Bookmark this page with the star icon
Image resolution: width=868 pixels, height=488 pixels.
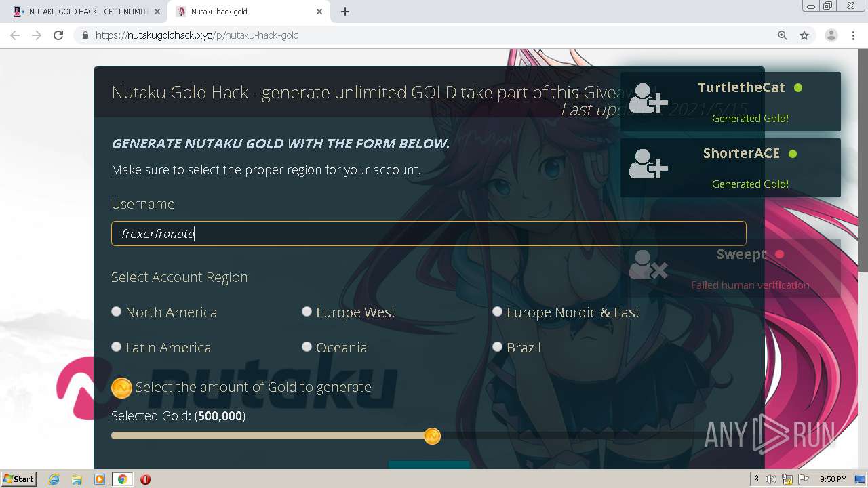[804, 35]
